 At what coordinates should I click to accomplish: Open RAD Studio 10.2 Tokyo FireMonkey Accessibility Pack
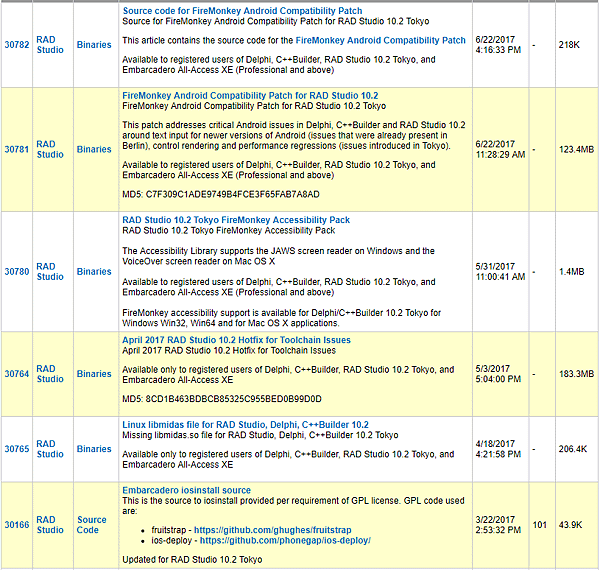click(x=236, y=220)
